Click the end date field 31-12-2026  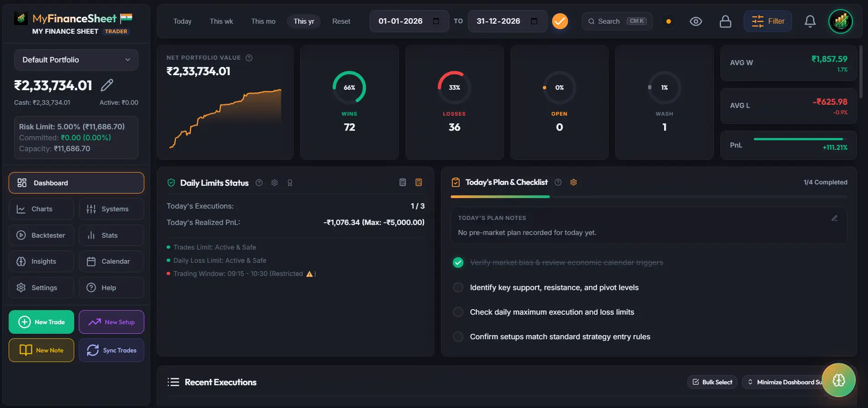pyautogui.click(x=508, y=21)
